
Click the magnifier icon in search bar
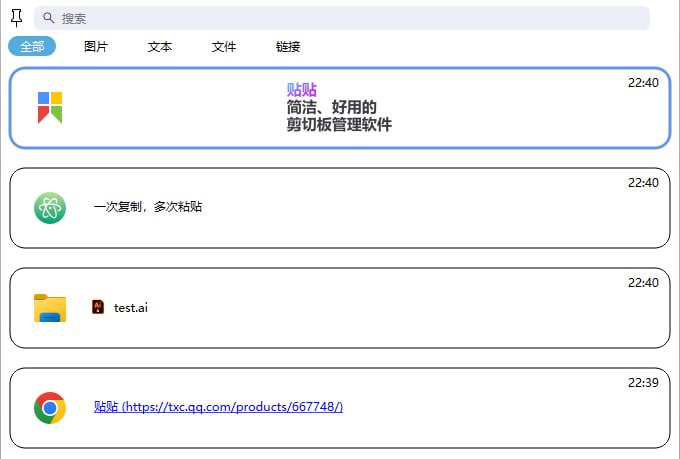[48, 18]
